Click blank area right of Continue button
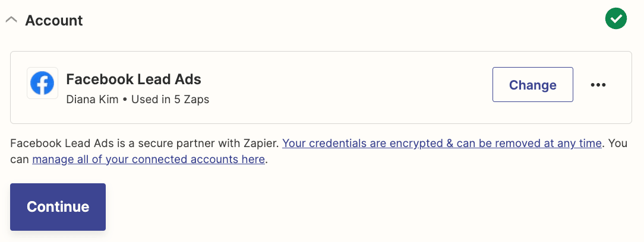 pyautogui.click(x=356, y=207)
